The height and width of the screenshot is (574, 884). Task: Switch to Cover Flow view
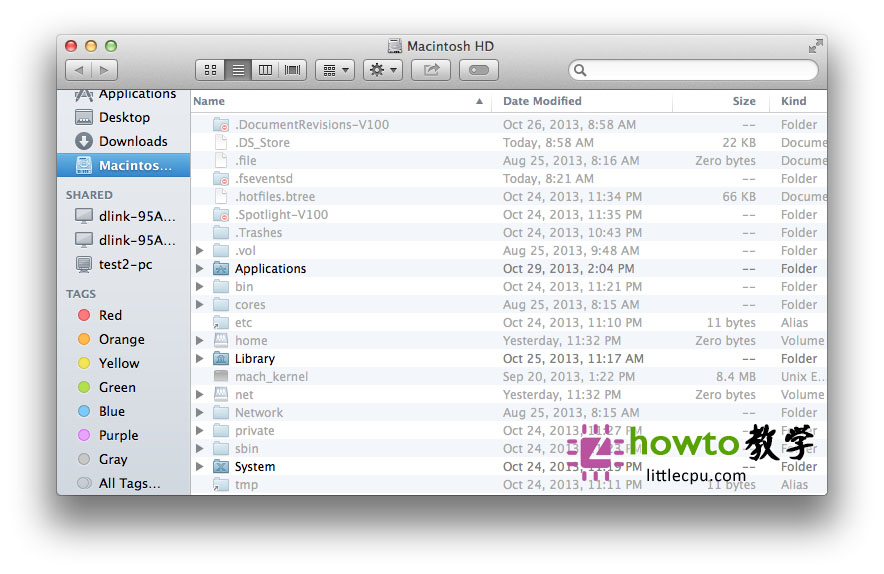[x=293, y=70]
